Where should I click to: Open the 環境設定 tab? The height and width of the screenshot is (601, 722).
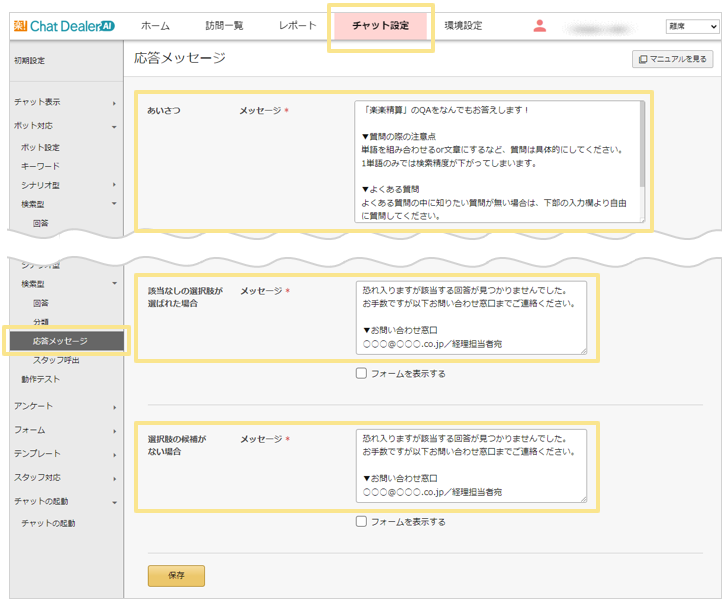tap(463, 26)
